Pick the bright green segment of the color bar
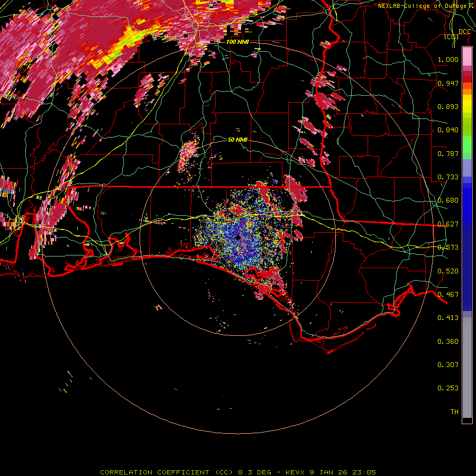Viewport: 476px width, 476px height. [467, 144]
